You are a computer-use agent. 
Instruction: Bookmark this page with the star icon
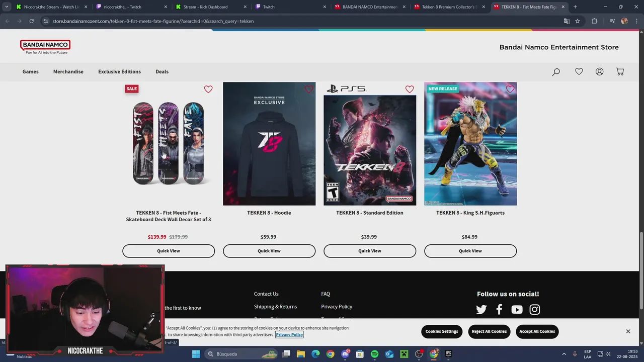click(x=578, y=21)
